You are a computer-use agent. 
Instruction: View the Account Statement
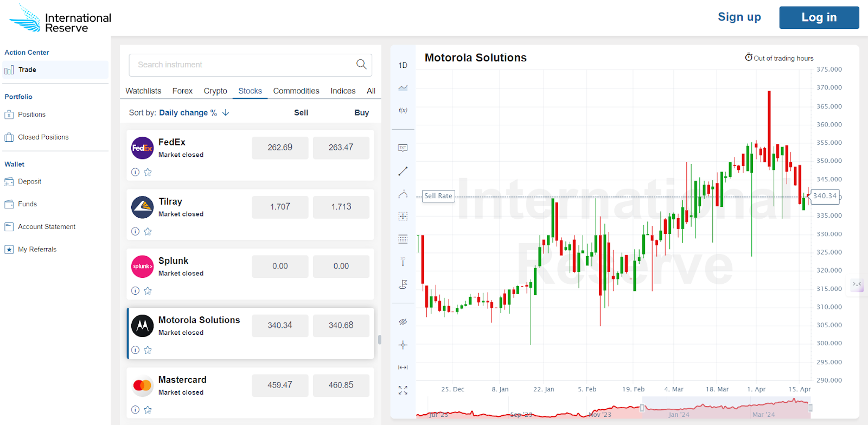click(47, 227)
